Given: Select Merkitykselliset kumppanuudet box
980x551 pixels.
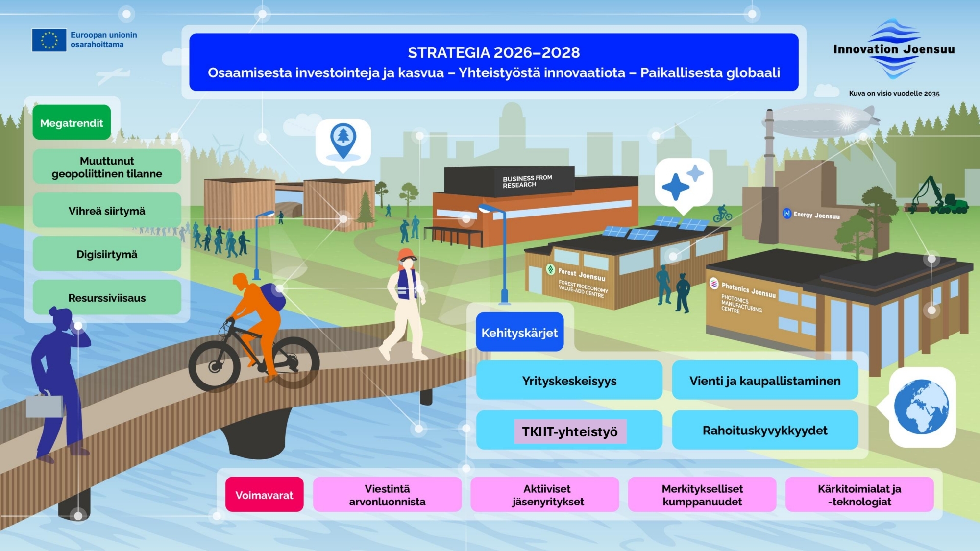Looking at the screenshot, I should tap(702, 495).
